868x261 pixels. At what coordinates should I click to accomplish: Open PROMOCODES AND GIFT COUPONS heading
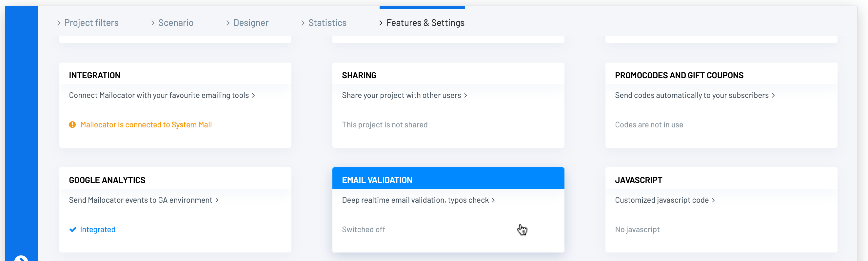click(679, 75)
